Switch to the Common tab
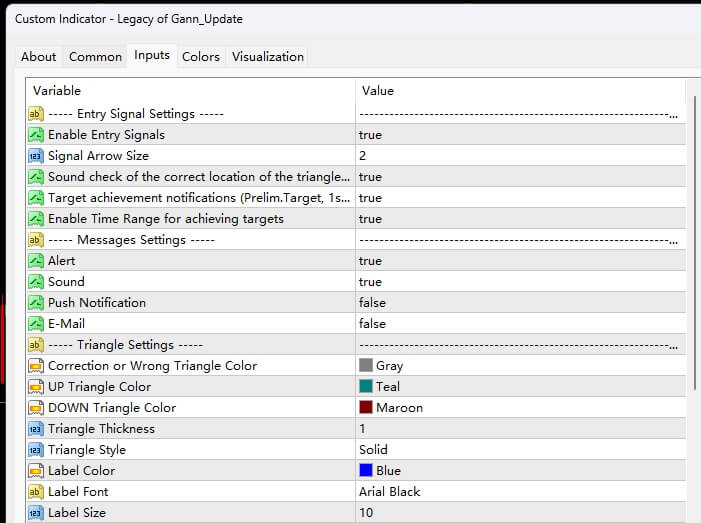 95,57
